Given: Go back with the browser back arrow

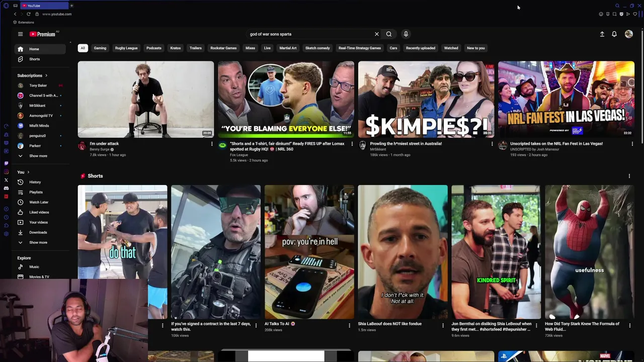Looking at the screenshot, I should [x=15, y=14].
